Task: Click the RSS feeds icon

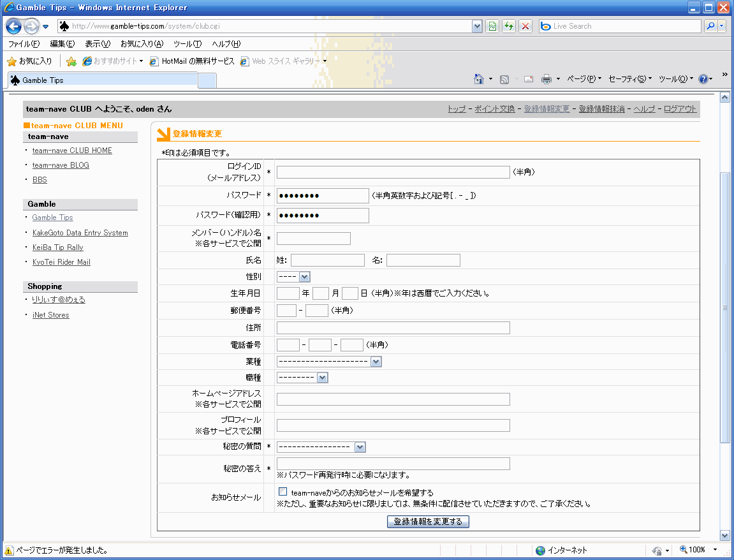Action: click(x=504, y=79)
